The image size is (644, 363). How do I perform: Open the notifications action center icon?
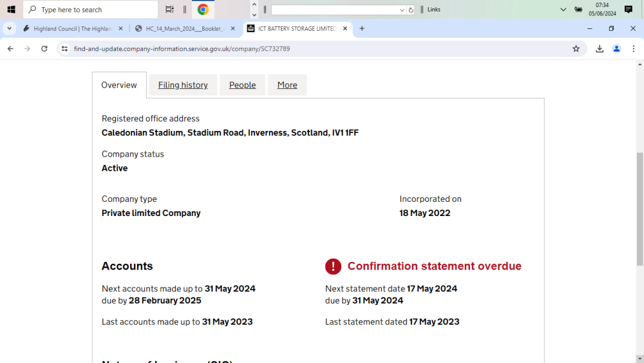[629, 10]
